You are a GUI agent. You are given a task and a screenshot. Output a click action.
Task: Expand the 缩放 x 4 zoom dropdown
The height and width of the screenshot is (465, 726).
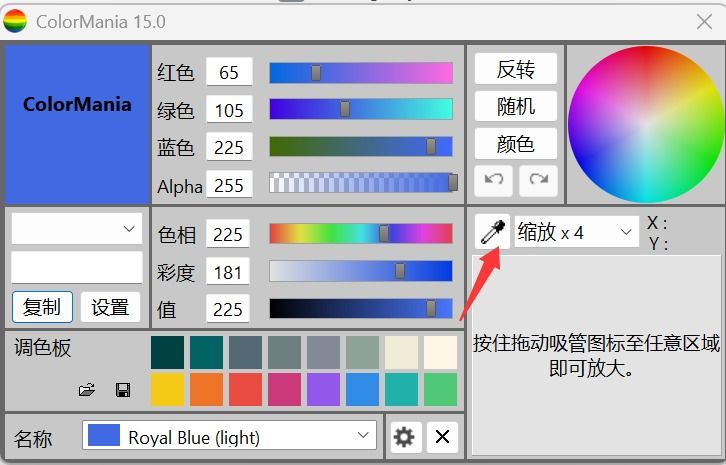point(576,232)
